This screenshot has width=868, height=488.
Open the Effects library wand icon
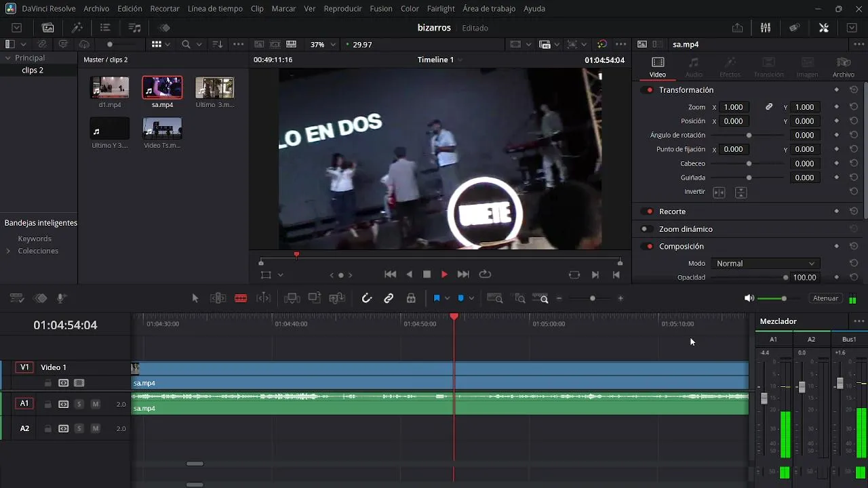tap(77, 28)
